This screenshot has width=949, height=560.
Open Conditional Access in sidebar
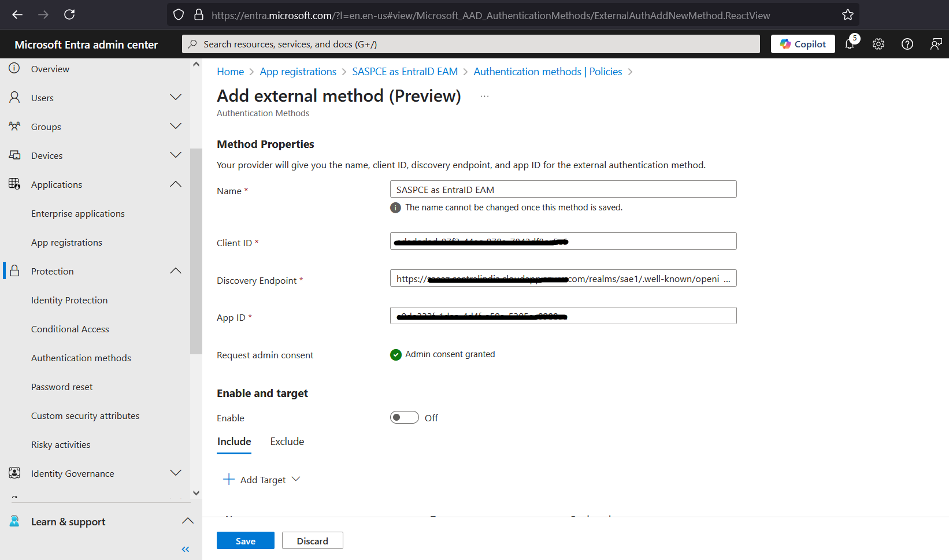click(70, 329)
